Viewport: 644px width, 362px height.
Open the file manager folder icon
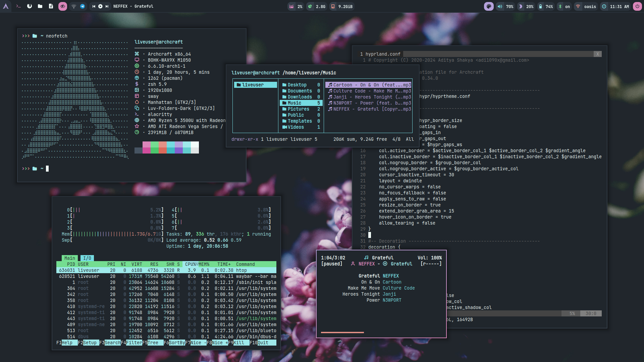[x=40, y=6]
